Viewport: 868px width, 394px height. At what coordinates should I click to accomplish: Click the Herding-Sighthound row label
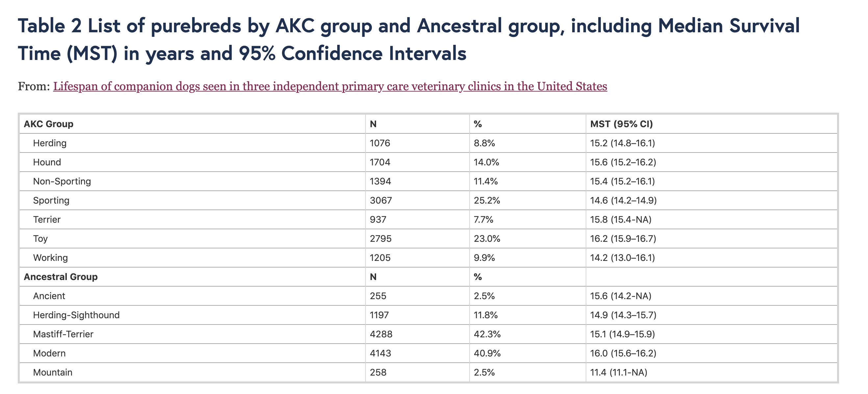pyautogui.click(x=76, y=315)
